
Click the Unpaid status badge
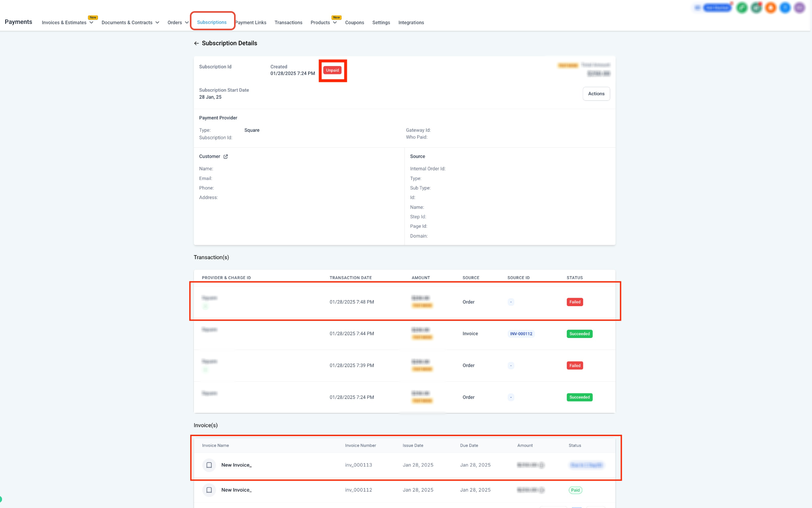[x=332, y=70]
